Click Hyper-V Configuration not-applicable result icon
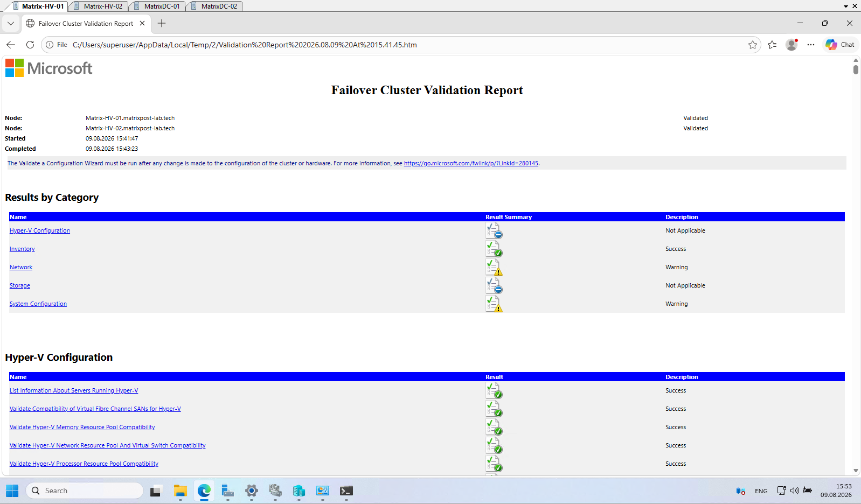 pos(494,230)
